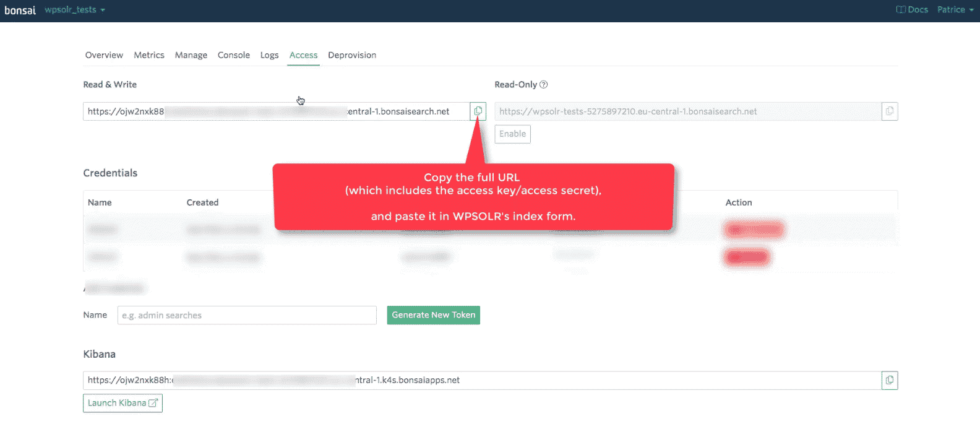The width and height of the screenshot is (980, 424).
Task: Open the Deprovision tab
Action: [352, 55]
